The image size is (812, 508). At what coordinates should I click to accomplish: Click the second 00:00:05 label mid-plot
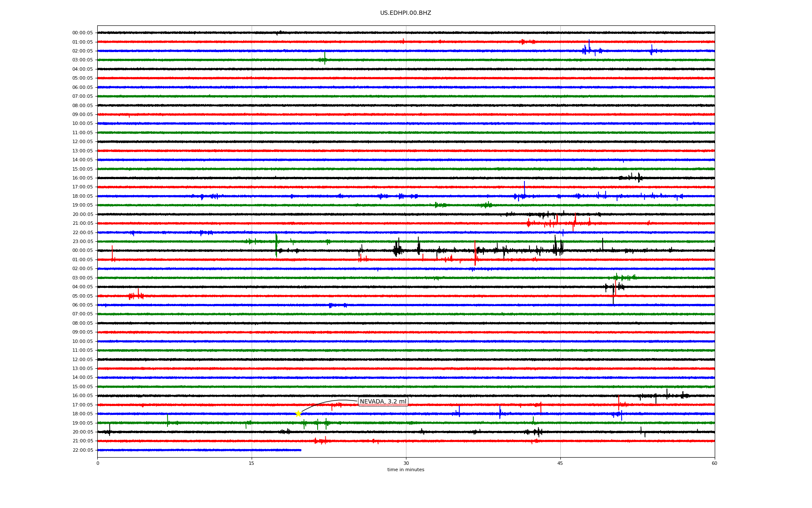pos(82,251)
